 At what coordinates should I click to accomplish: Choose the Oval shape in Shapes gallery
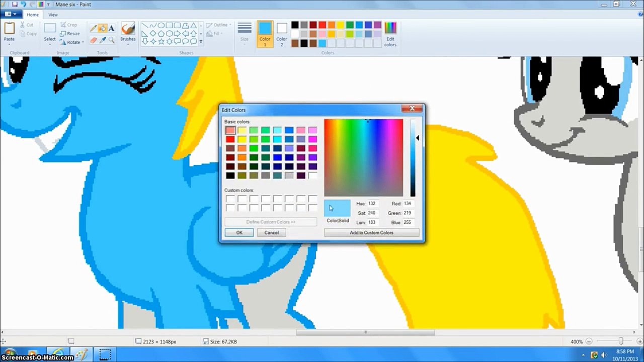tap(161, 25)
